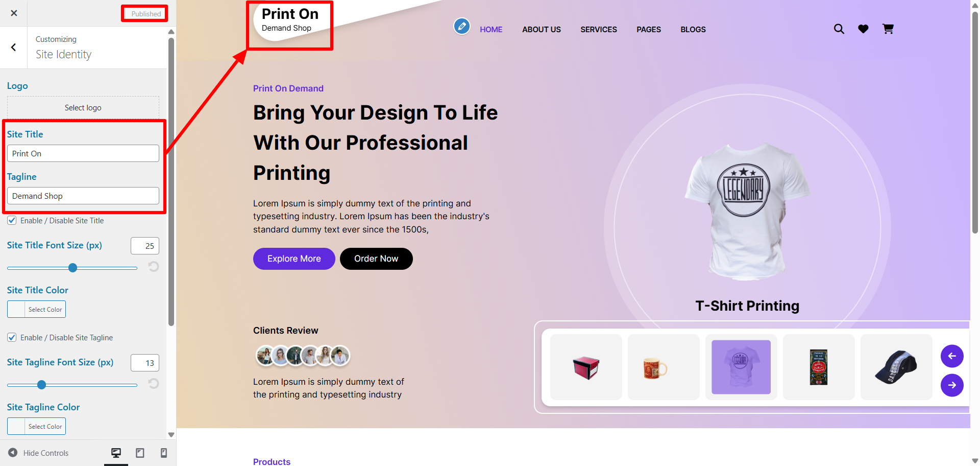Image resolution: width=980 pixels, height=466 pixels.
Task: Open the search magnifier icon in header
Action: pos(839,29)
